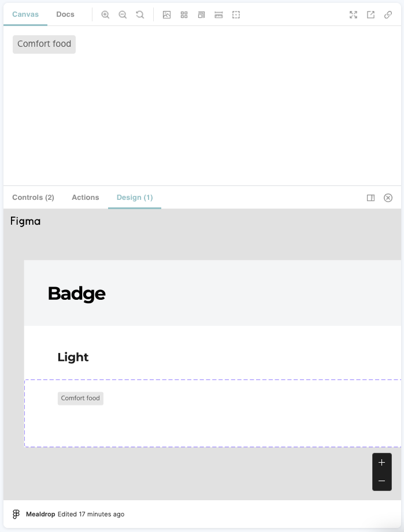This screenshot has width=404, height=532.
Task: Close the addon panel with the X icon
Action: pos(388,198)
